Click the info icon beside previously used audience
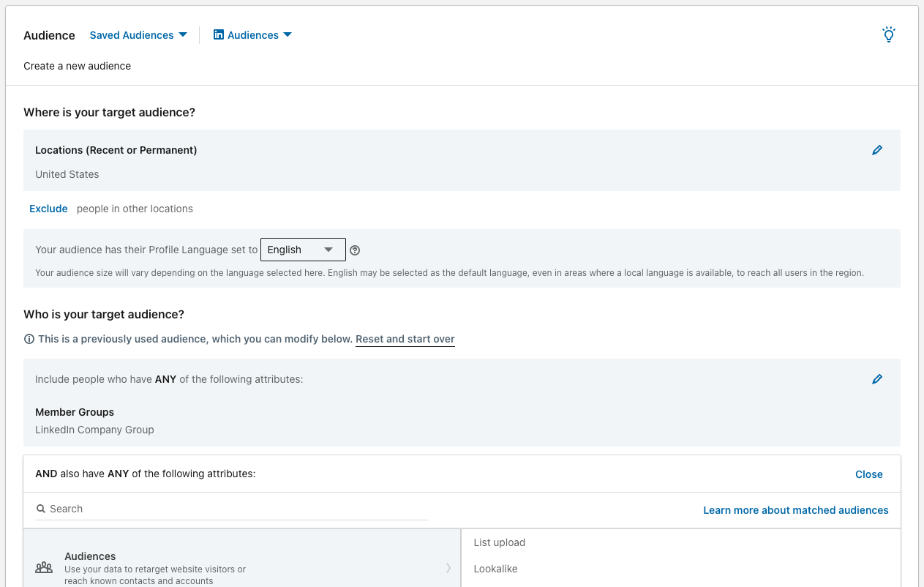Screen dimensions: 924x587 29,339
